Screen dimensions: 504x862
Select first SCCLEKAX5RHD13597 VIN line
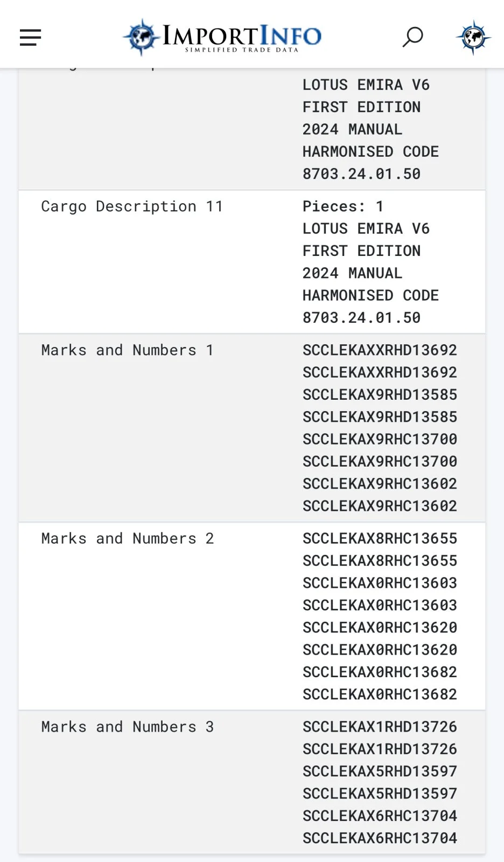380,771
